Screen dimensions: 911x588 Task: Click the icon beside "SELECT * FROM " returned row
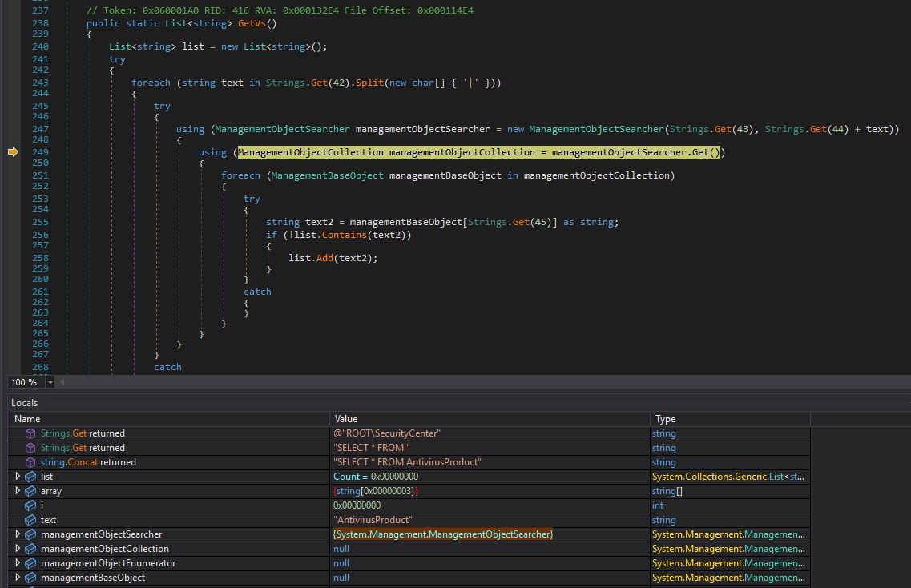[30, 448]
